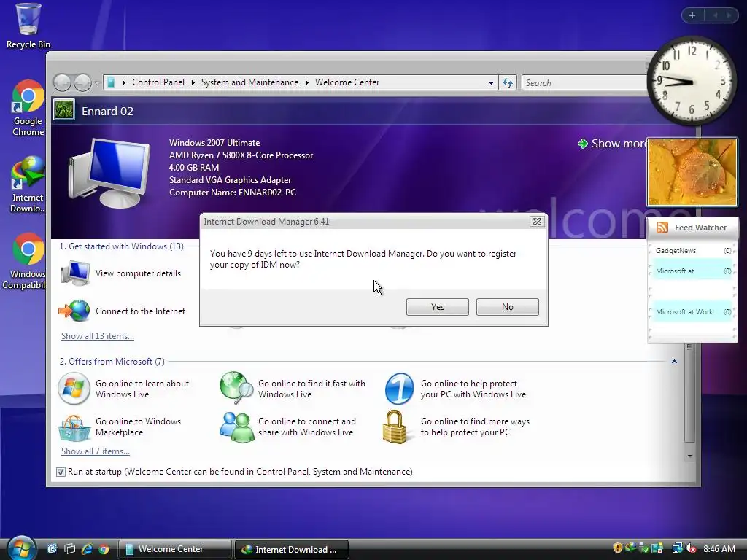The height and width of the screenshot is (560, 747).
Task: Click the slideshow picture gadget
Action: click(x=692, y=172)
